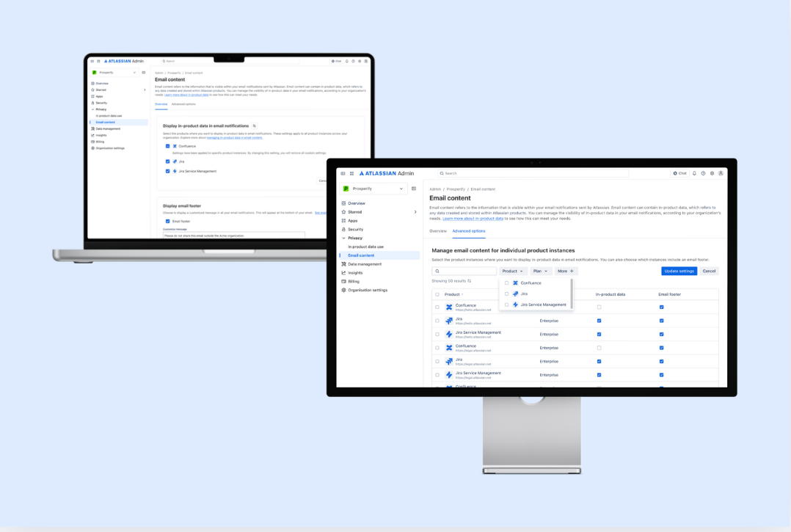Click the refresh icon beside Showing 50 results

[x=469, y=281]
